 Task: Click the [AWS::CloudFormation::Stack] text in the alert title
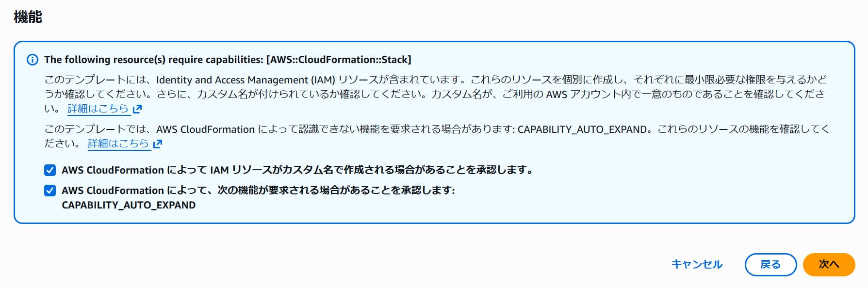339,60
